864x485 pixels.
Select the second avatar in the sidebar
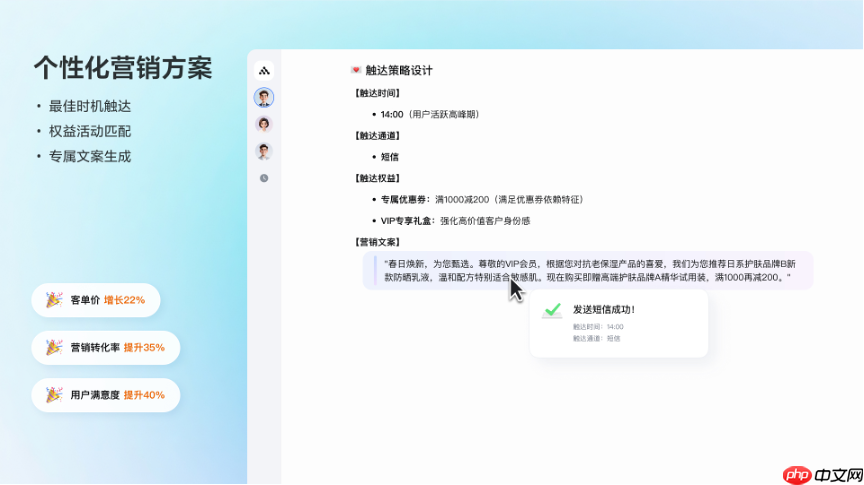click(264, 124)
